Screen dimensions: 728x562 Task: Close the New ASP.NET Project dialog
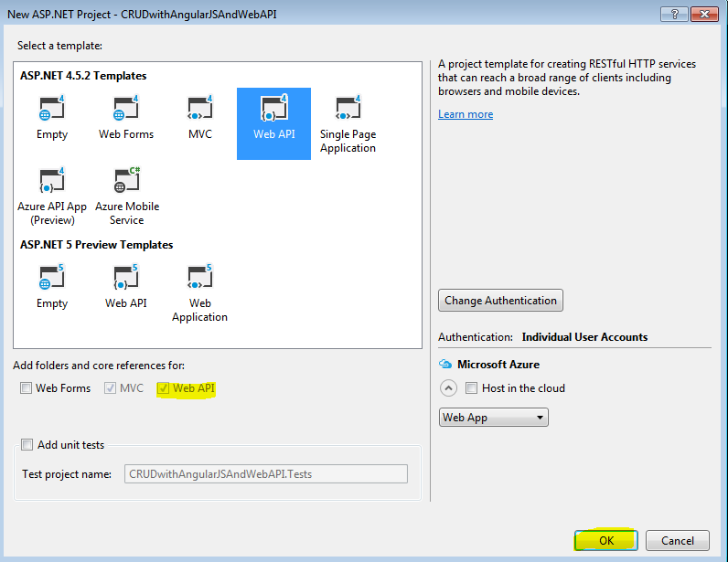(x=705, y=15)
